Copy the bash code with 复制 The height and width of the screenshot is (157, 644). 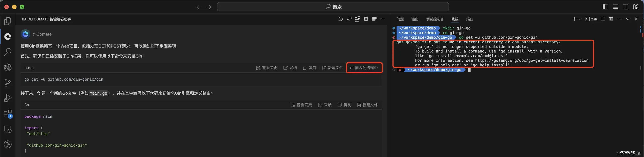point(310,68)
